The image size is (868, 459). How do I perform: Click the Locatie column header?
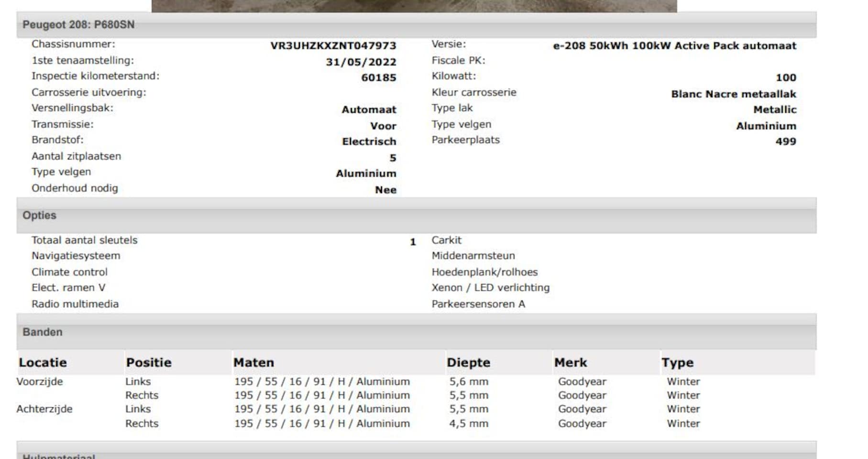[43, 363]
